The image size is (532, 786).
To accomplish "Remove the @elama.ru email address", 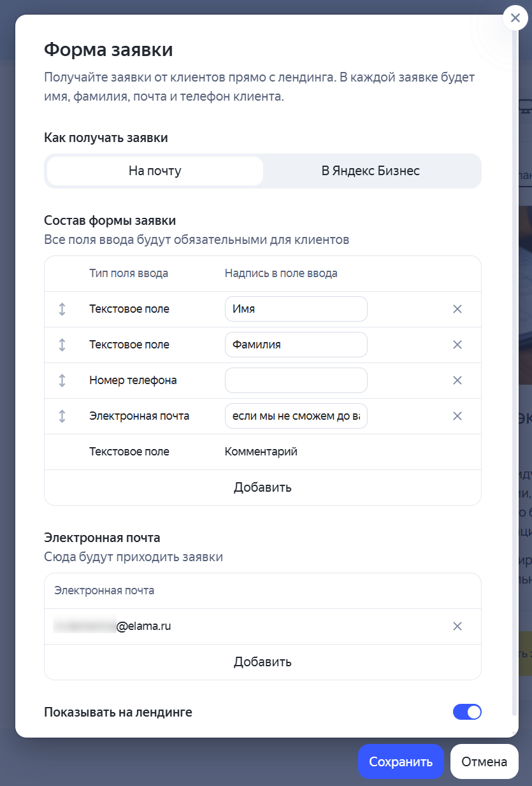I will click(457, 626).
